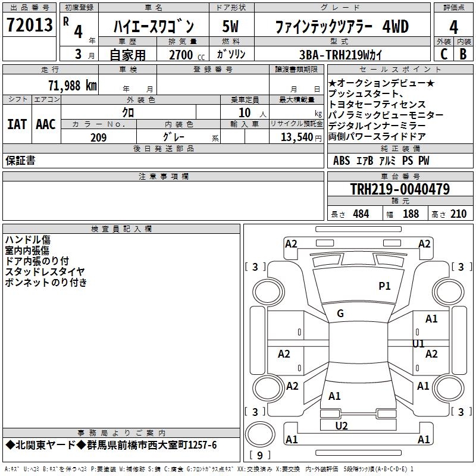Viewport: 476px width, 476px height.
Task: Click inspector note "スタッドレスタイヤ"
Action: click(45, 272)
